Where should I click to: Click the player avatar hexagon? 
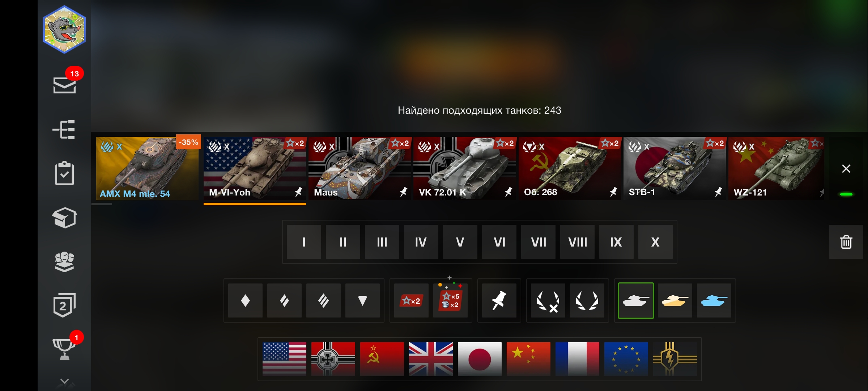pyautogui.click(x=64, y=29)
